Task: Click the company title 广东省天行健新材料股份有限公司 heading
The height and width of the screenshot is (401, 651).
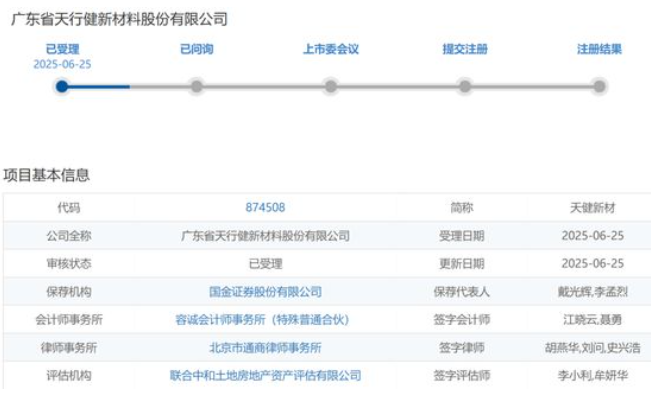Action: click(120, 19)
